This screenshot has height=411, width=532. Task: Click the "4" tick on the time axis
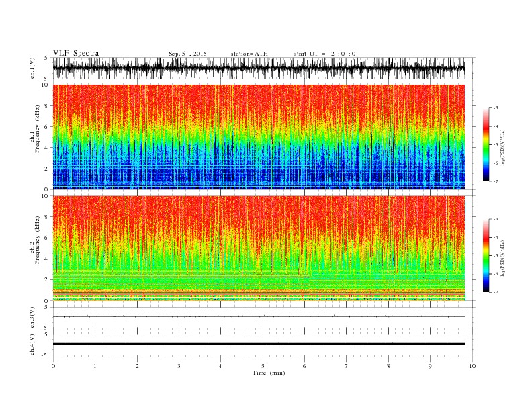(x=220, y=366)
